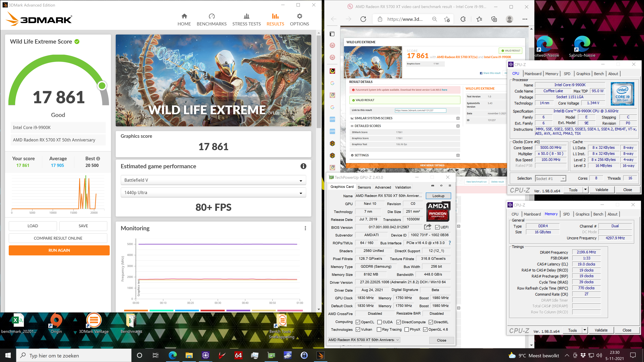Click SAVE button in 3DMark
This screenshot has height=362, width=644.
pos(83,226)
